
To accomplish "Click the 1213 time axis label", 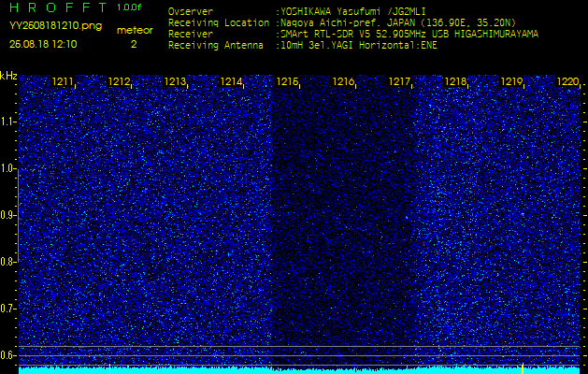I will [175, 81].
